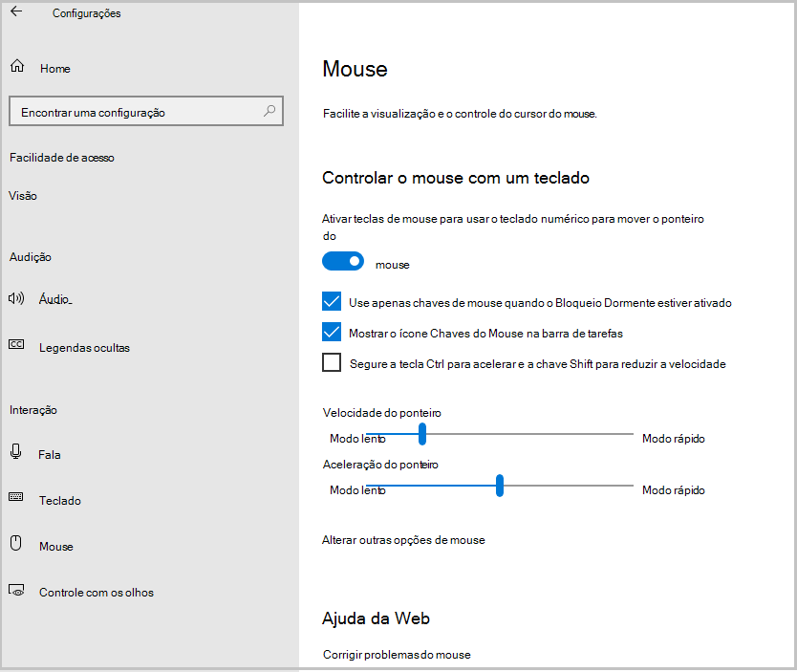Image resolution: width=797 pixels, height=672 pixels.
Task: Click the Interação category heading
Action: (33, 410)
